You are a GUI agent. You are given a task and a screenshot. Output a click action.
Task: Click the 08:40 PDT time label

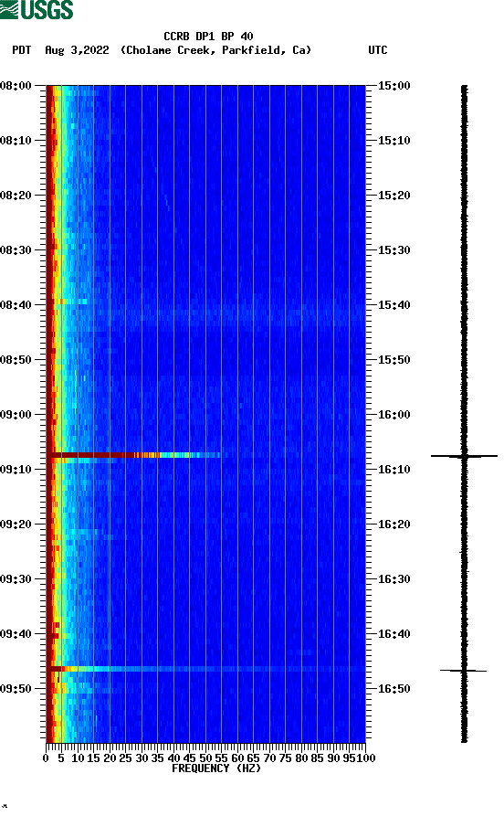(16, 305)
